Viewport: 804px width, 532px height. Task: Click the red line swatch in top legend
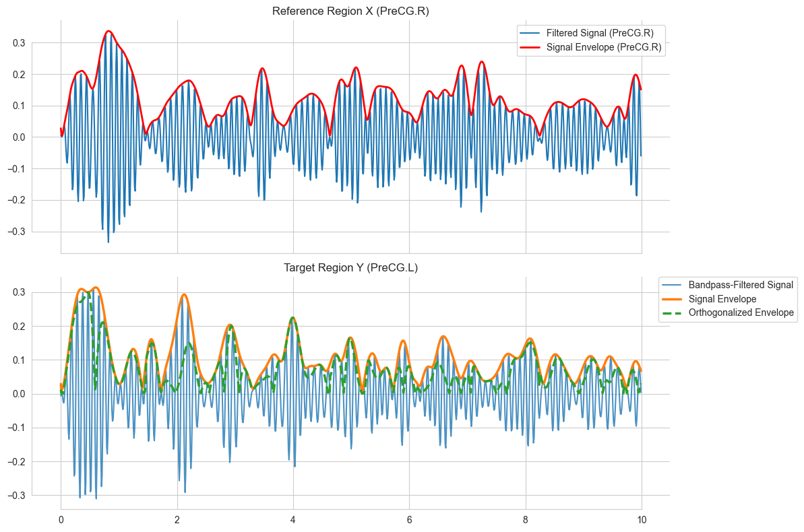[530, 47]
